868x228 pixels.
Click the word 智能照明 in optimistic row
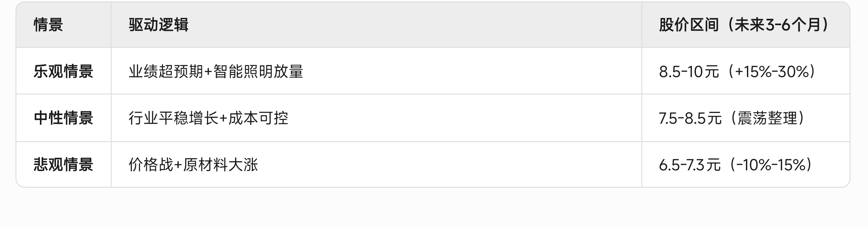point(243,71)
